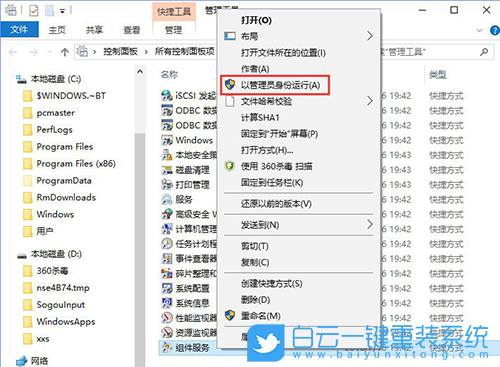Click the 服务 gear icon
500x367 pixels.
click(x=167, y=199)
